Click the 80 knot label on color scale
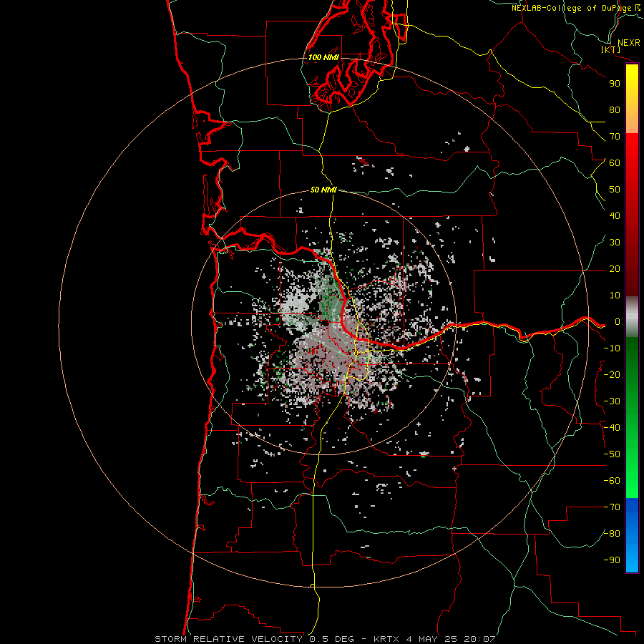644x644 pixels. [x=615, y=110]
